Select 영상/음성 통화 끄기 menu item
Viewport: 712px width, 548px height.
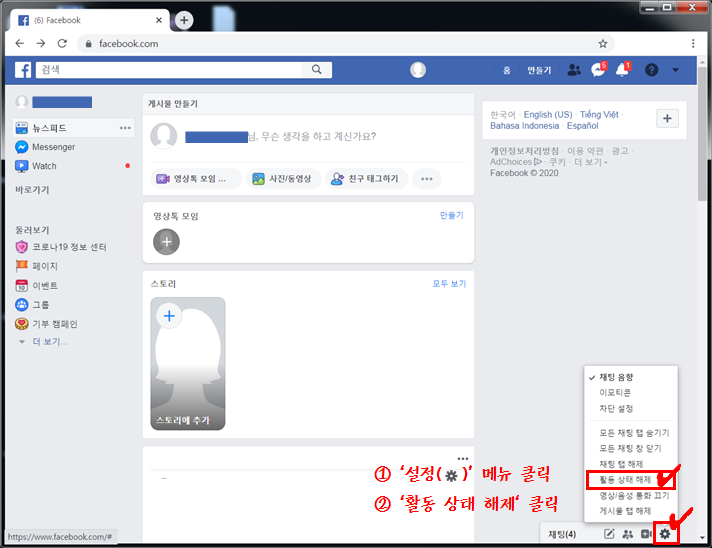[x=631, y=496]
